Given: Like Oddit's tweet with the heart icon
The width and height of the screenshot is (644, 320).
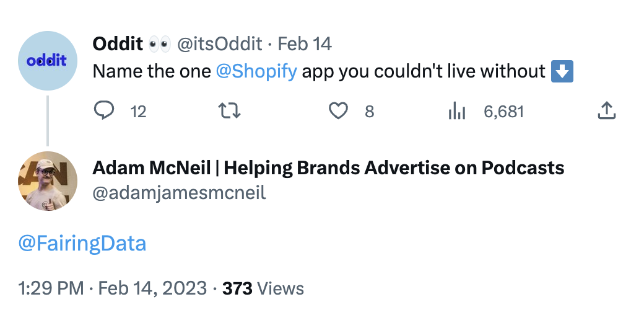Looking at the screenshot, I should tap(337, 111).
